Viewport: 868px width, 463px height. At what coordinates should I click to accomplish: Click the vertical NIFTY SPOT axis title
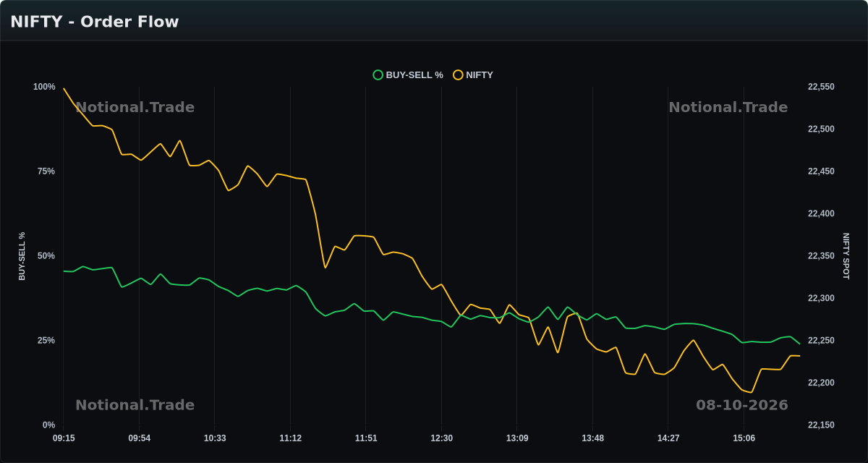tap(846, 256)
